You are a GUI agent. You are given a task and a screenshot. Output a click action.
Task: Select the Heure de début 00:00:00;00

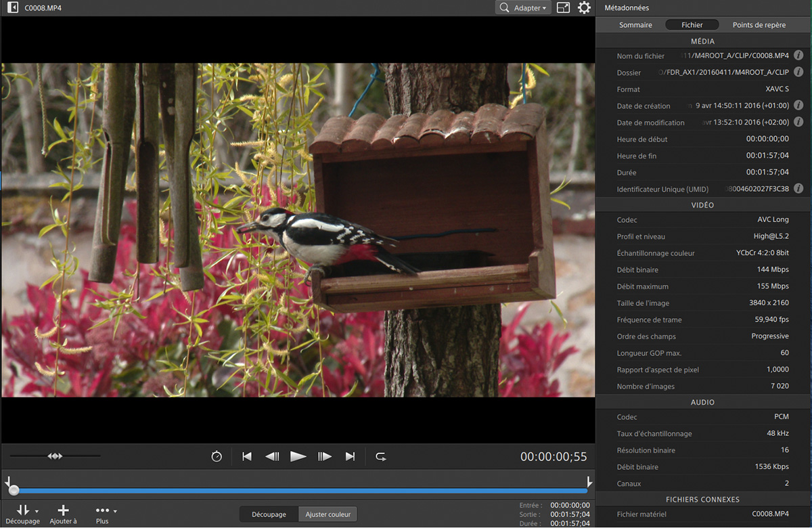coord(767,139)
